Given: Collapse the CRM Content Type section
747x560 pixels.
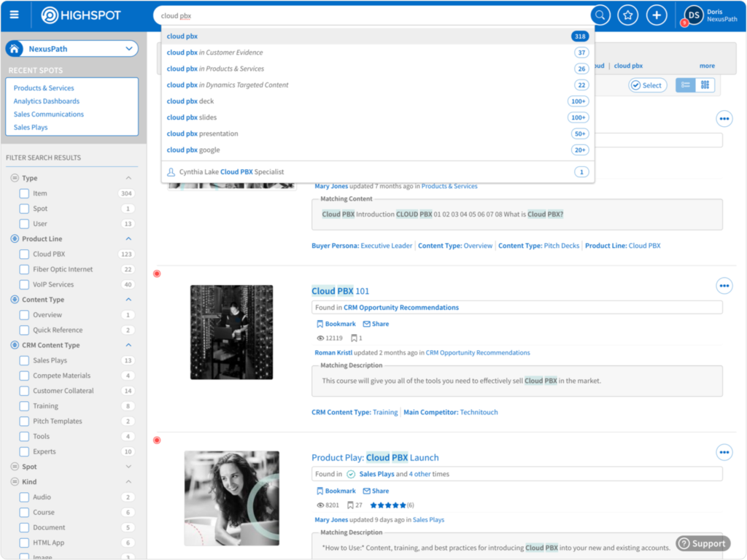Looking at the screenshot, I should pyautogui.click(x=128, y=345).
